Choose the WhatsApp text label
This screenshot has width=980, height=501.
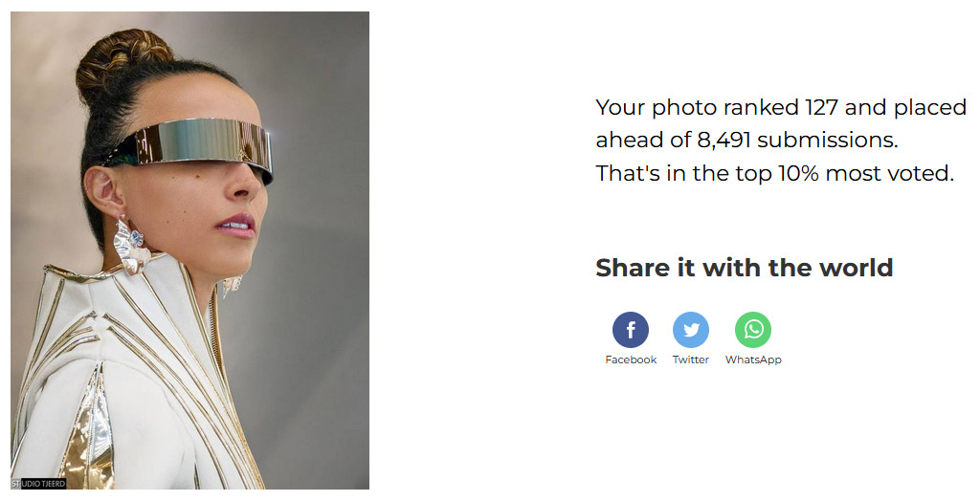pos(753,359)
